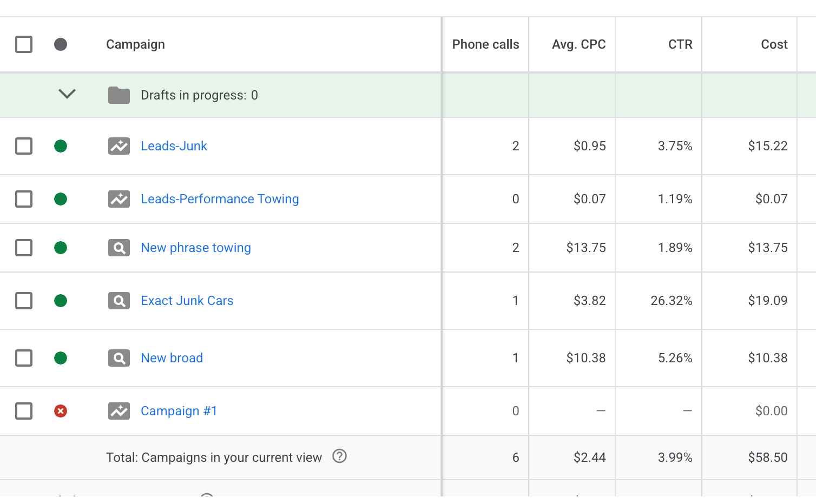Click the green status dot for Leads-Performance Towing
Viewport: 816px width, 504px height.
pos(61,199)
